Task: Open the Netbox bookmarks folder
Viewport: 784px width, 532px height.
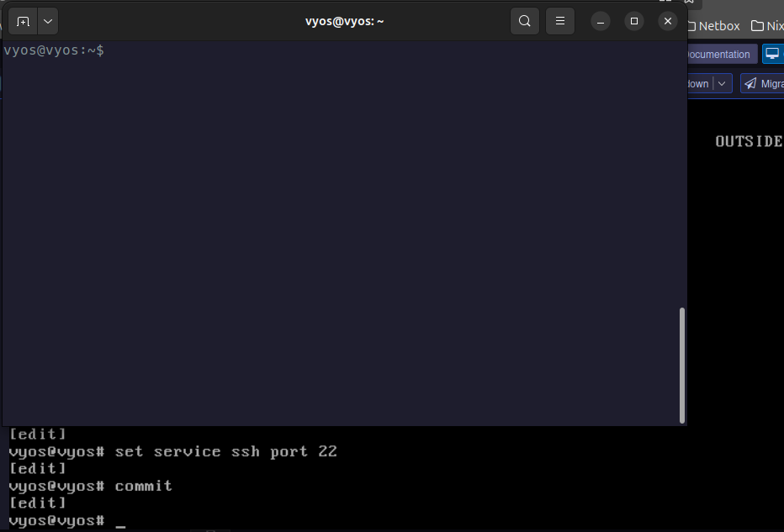Action: point(714,26)
